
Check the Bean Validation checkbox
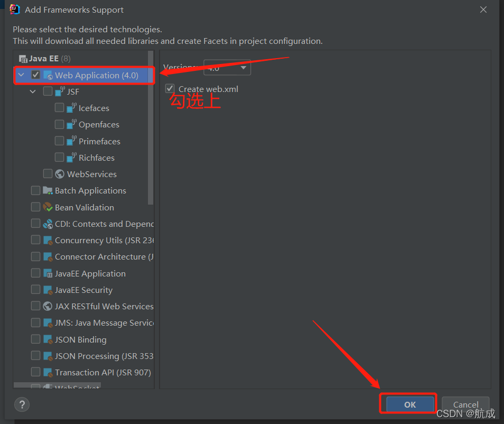36,207
